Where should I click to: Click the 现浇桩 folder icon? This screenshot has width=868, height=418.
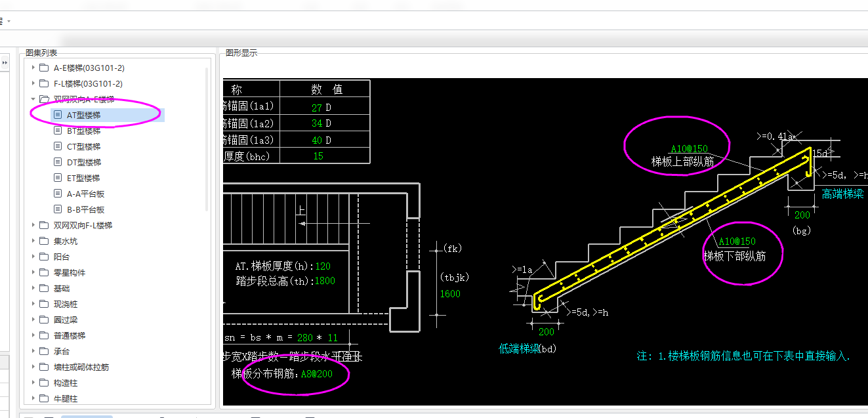point(44,304)
